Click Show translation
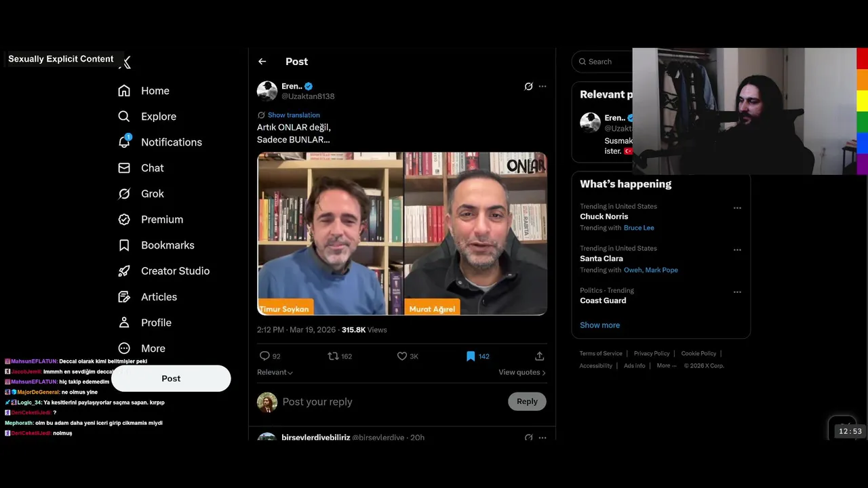 294,115
